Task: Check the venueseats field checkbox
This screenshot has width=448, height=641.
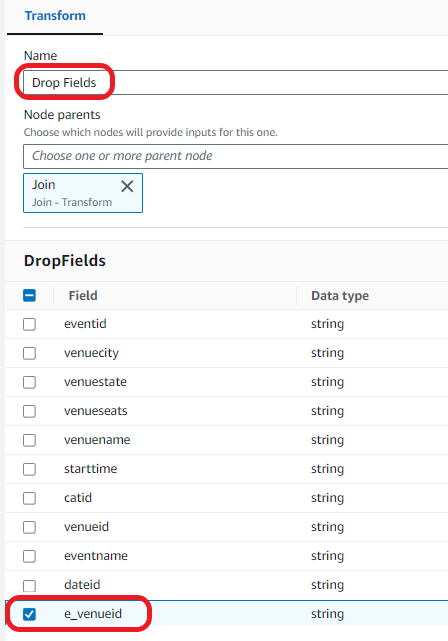Action: coord(29,411)
